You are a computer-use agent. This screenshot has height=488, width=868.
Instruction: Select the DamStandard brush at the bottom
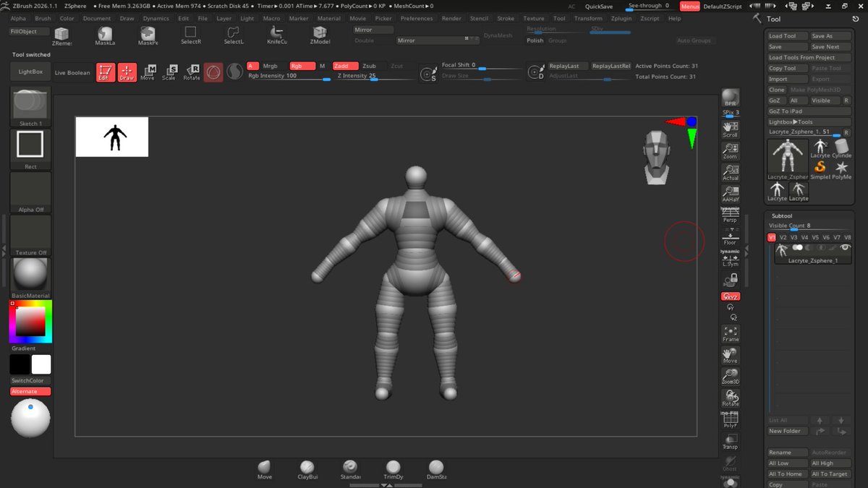click(436, 469)
